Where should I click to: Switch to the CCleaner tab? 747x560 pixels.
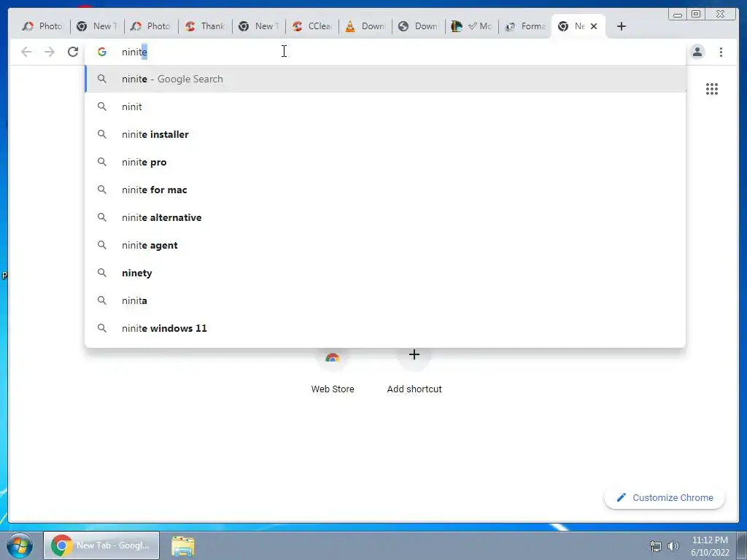312,26
